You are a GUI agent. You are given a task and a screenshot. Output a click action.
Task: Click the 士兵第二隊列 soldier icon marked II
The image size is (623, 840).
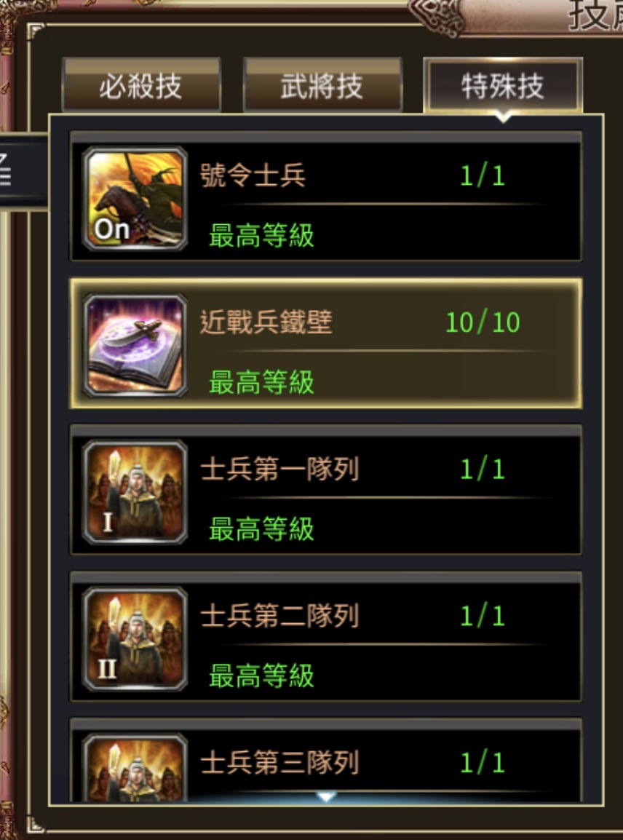[135, 639]
